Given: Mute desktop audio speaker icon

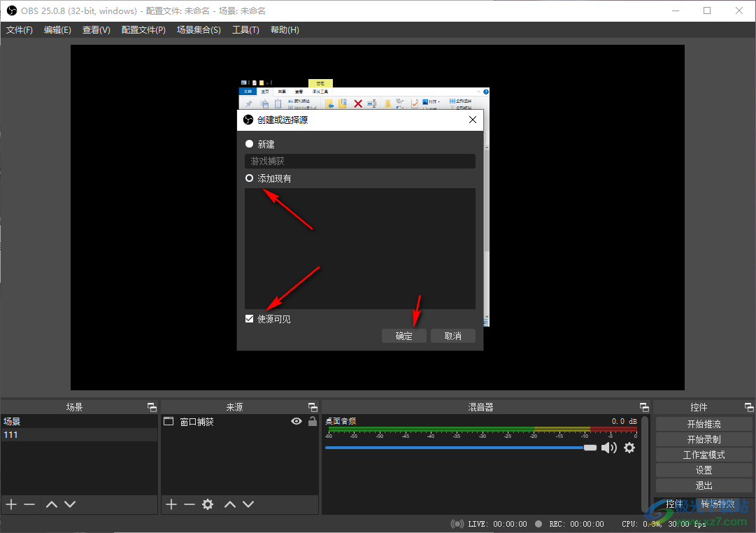Looking at the screenshot, I should [x=609, y=448].
